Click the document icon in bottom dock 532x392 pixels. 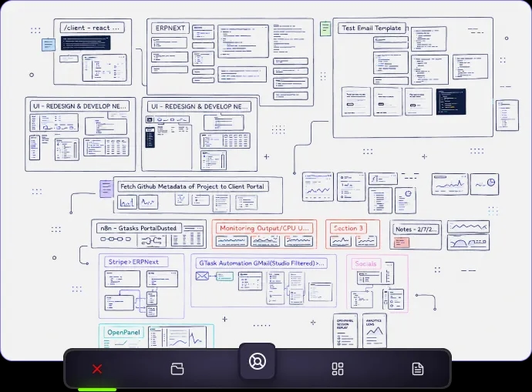418,369
